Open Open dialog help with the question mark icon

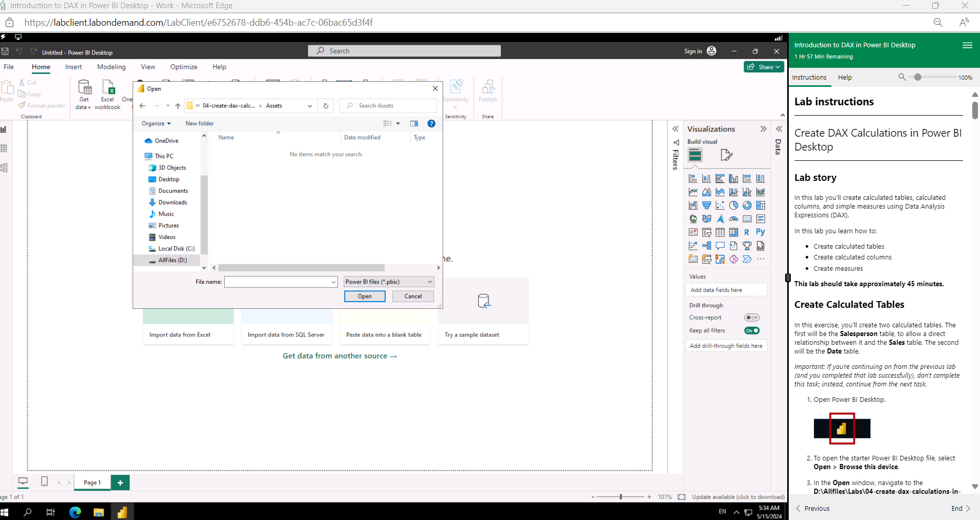(x=431, y=123)
